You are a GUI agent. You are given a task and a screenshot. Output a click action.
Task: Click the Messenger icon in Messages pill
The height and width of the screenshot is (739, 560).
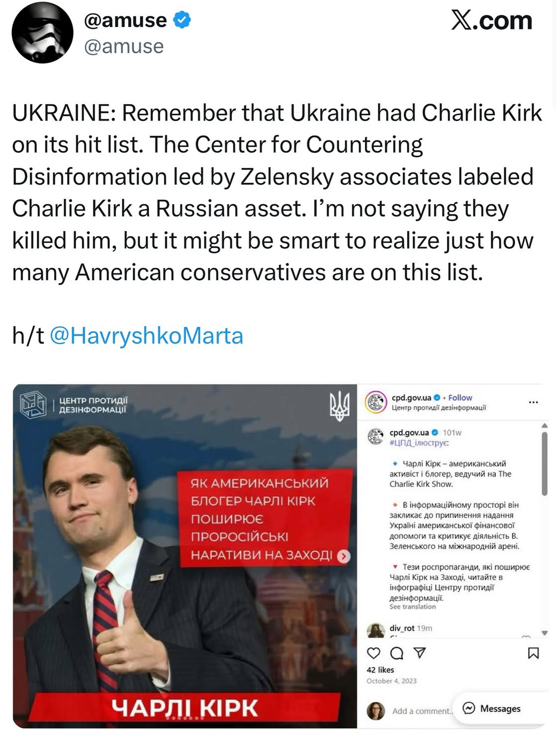click(x=469, y=708)
